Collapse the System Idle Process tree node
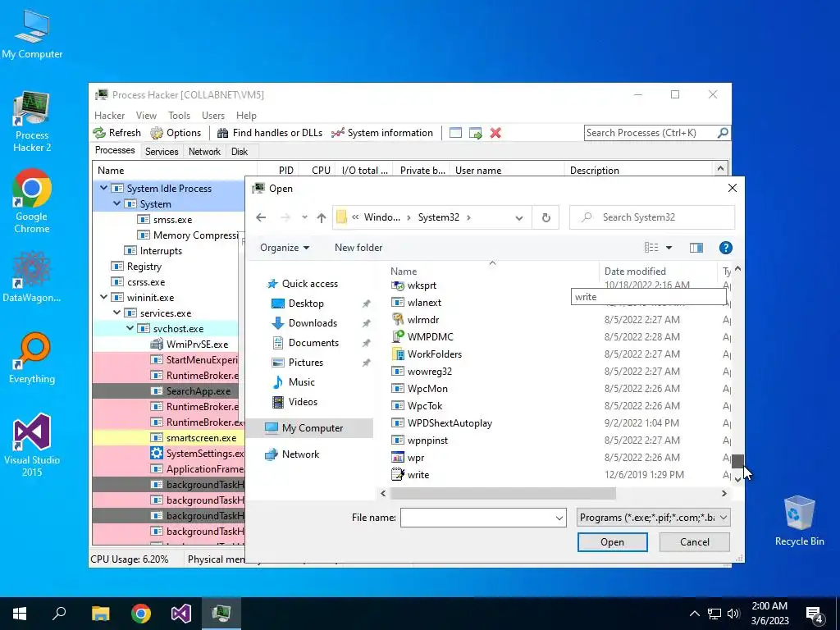The width and height of the screenshot is (840, 630). tap(103, 188)
